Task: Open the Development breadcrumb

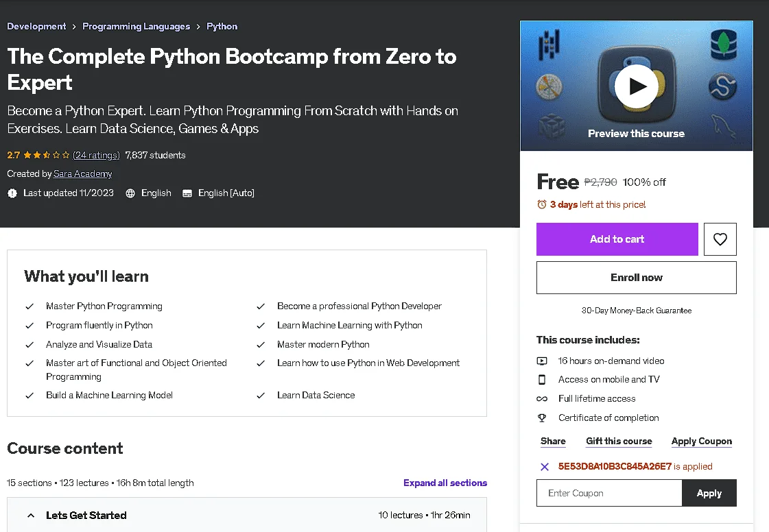Action: pos(36,27)
